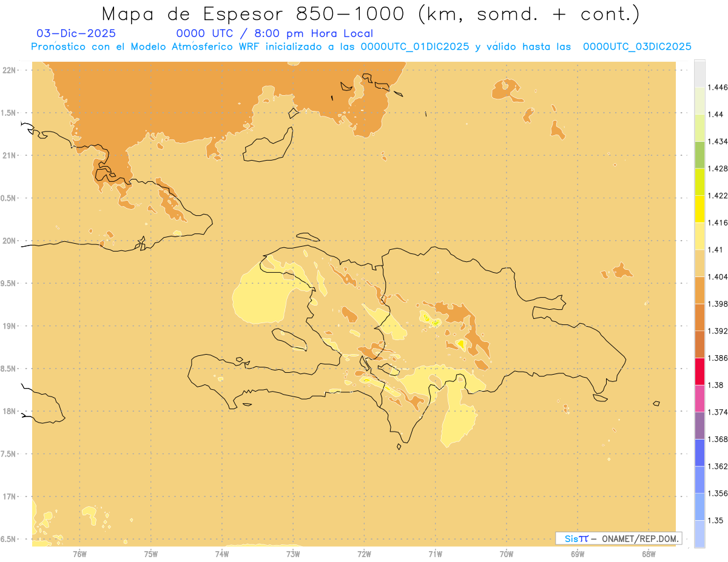Select the longitude label '71W'
728x562 pixels.
(x=435, y=554)
